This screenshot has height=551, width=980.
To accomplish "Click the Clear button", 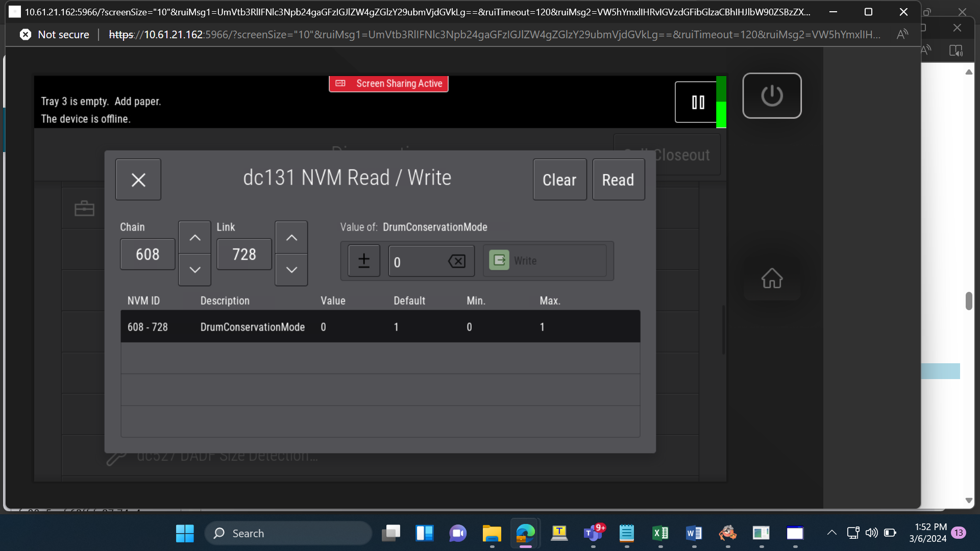I will [x=559, y=180].
